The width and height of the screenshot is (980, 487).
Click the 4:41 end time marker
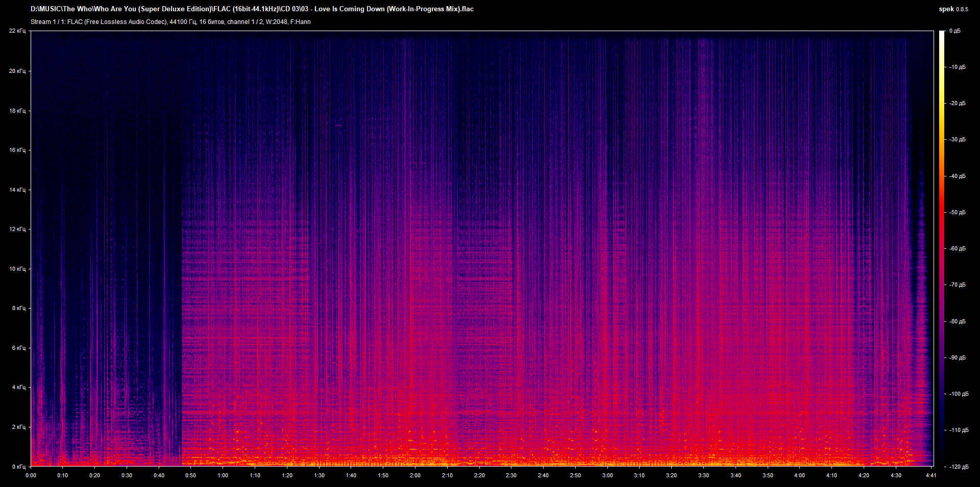click(x=932, y=475)
